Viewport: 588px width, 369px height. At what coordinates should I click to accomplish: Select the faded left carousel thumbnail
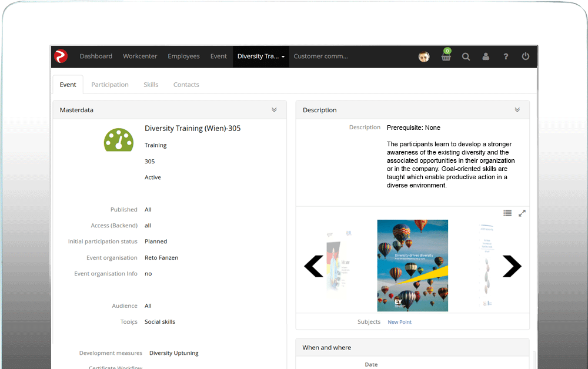coord(339,260)
